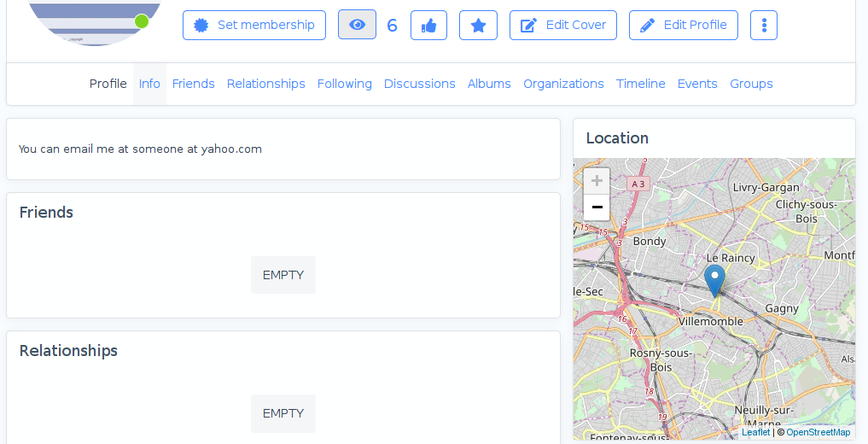The image size is (868, 444).
Task: Open the Leaflet attribution link
Action: click(x=755, y=432)
